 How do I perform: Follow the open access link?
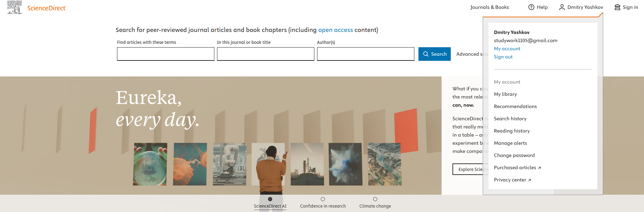tap(335, 30)
